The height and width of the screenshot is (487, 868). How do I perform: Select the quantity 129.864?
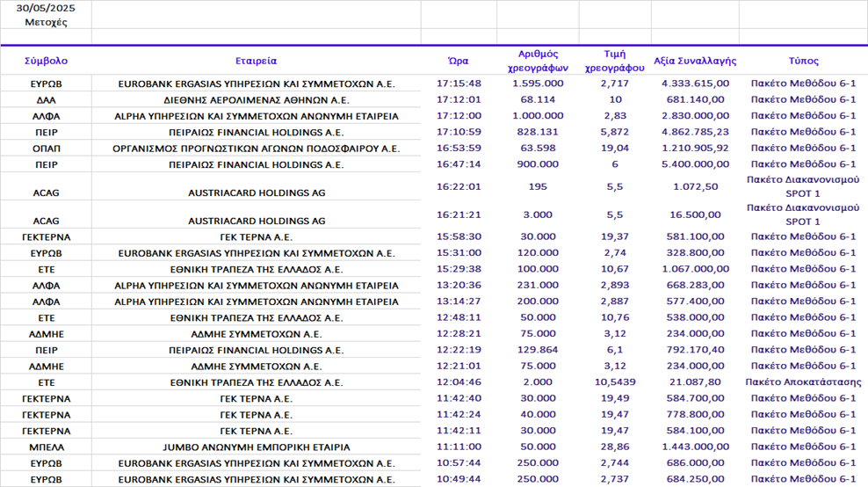click(538, 350)
